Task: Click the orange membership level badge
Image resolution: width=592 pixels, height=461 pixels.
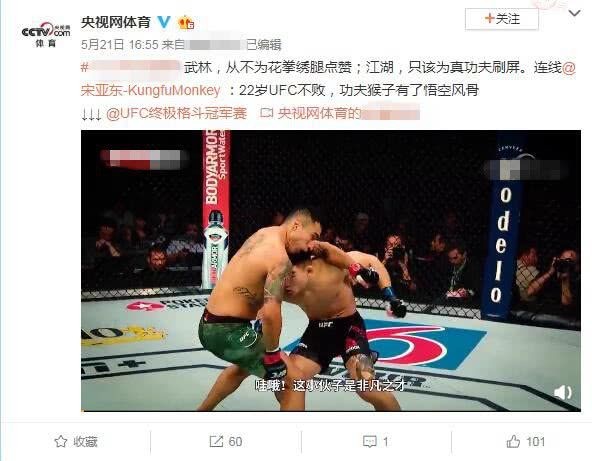Action: 186,23
